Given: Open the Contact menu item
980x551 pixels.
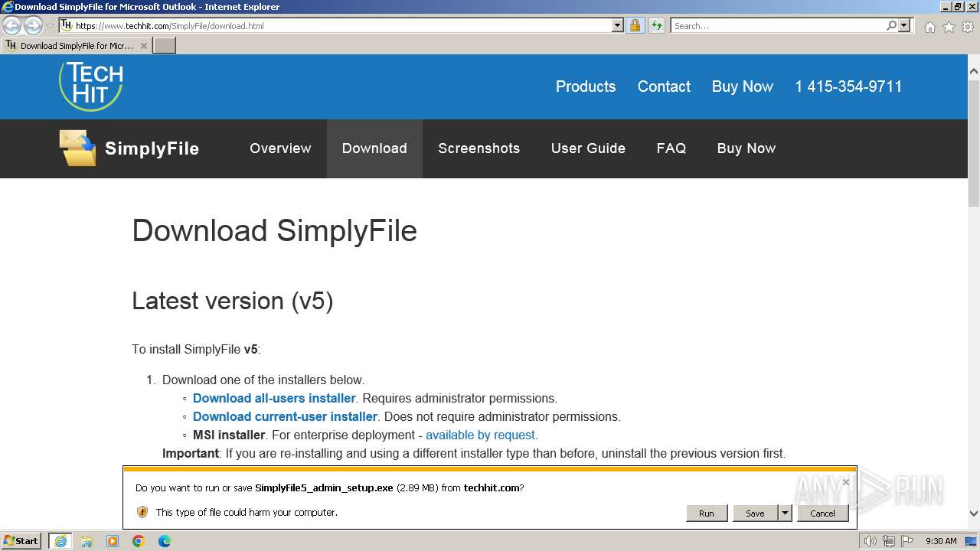Looking at the screenshot, I should [664, 86].
